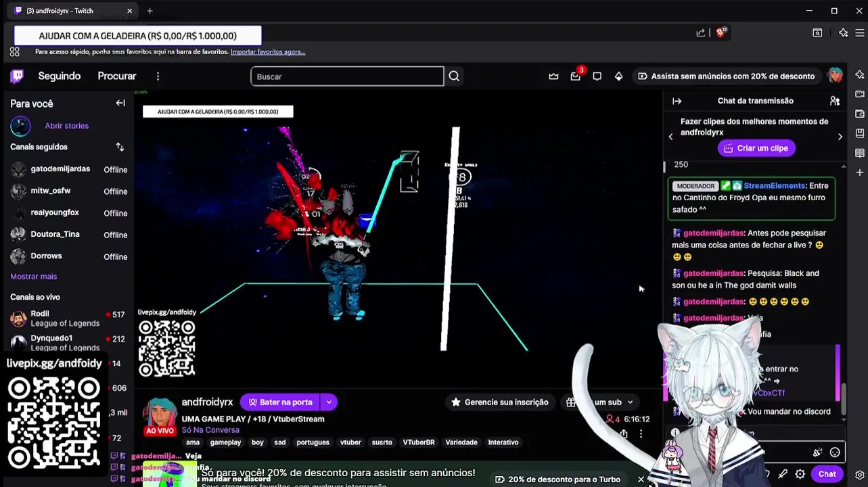Open browser sidebar wallet icon

coord(859,114)
